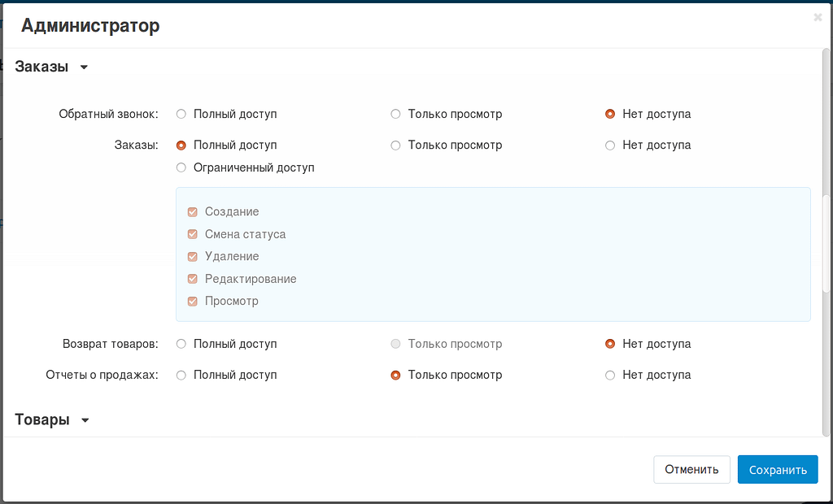Toggle the Создание checkbox
The height and width of the screenshot is (504, 833).
click(193, 212)
